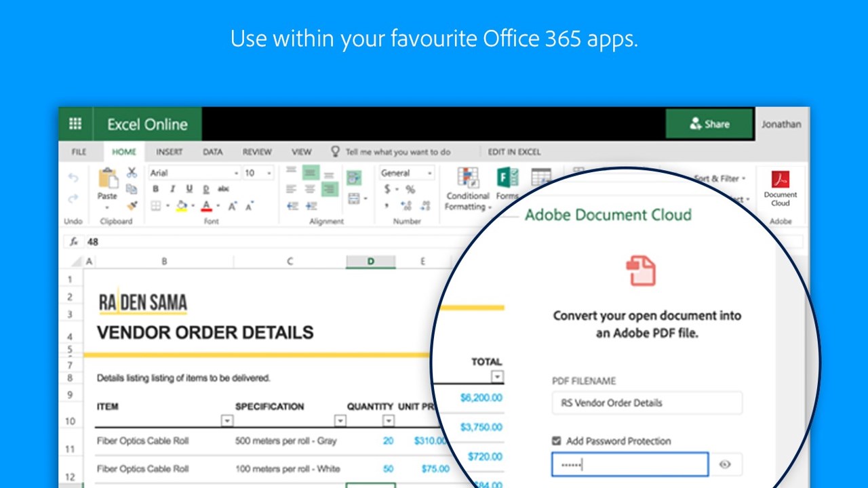
Task: Switch to the INSERT tab
Action: (x=170, y=152)
